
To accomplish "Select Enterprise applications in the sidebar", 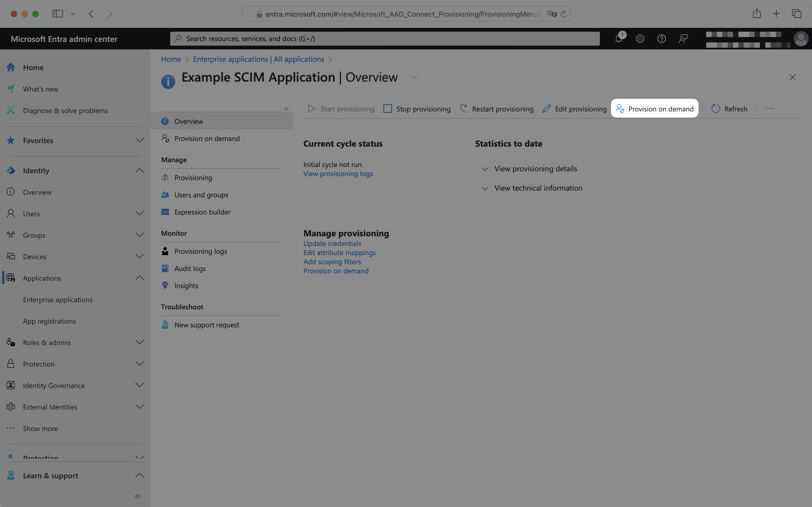I will click(x=58, y=299).
